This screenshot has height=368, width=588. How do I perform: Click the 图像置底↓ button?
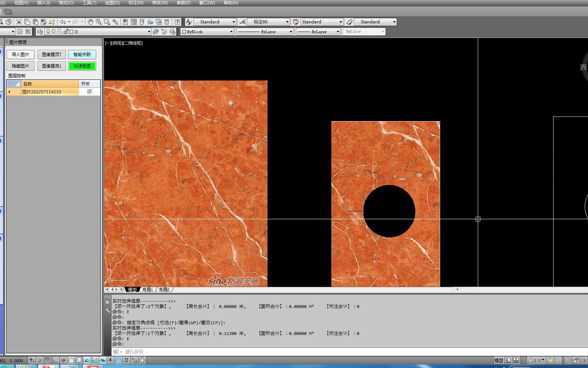[52, 66]
